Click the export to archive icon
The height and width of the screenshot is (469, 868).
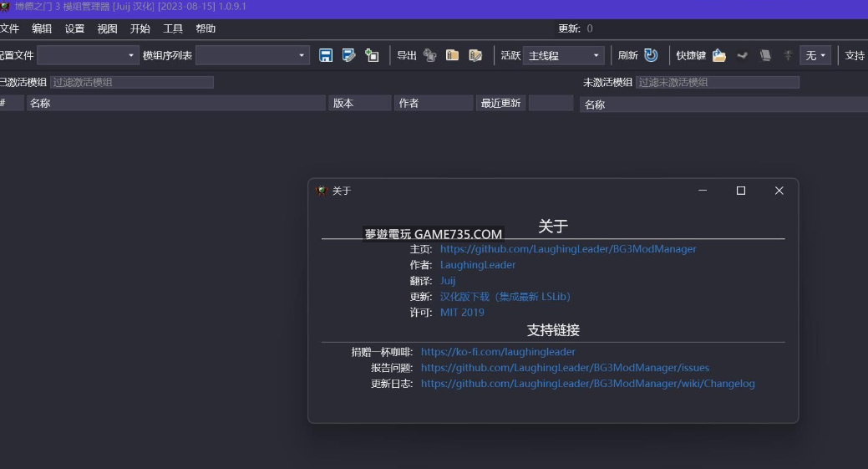(x=452, y=55)
